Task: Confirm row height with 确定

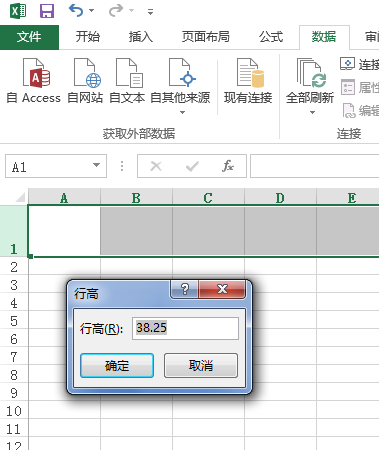Action: click(117, 365)
